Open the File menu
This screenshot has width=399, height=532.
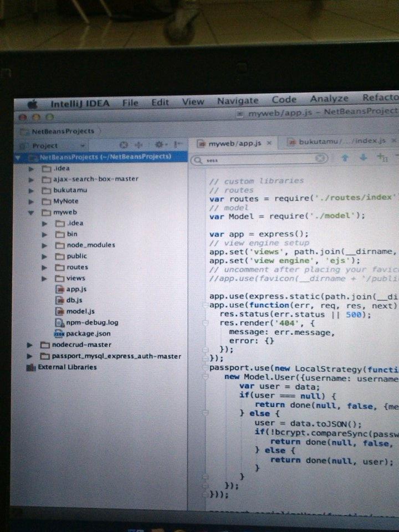point(130,103)
